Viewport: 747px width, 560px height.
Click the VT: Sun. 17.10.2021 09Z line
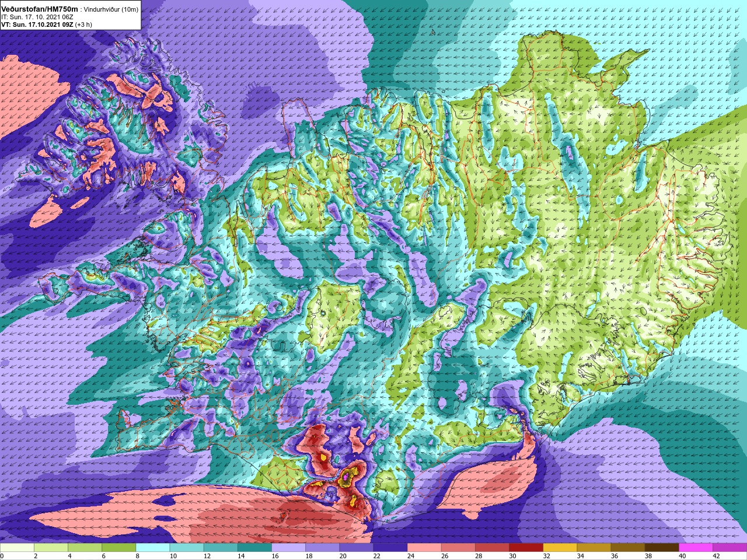click(46, 24)
